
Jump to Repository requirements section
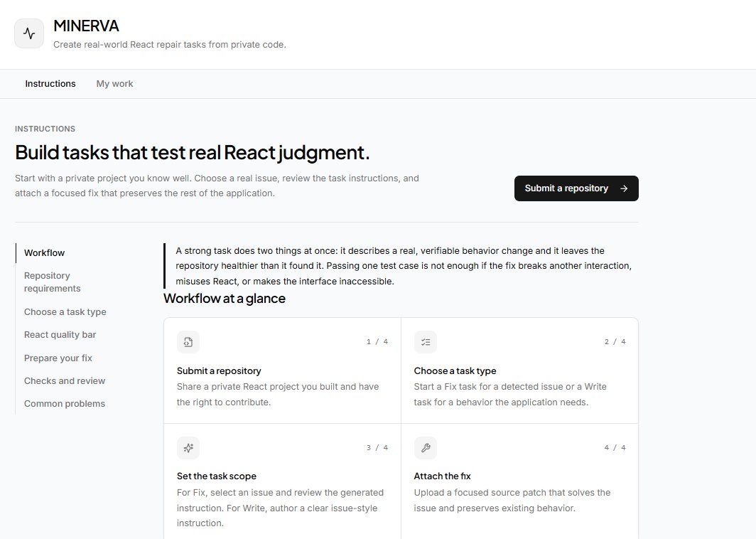(x=52, y=282)
